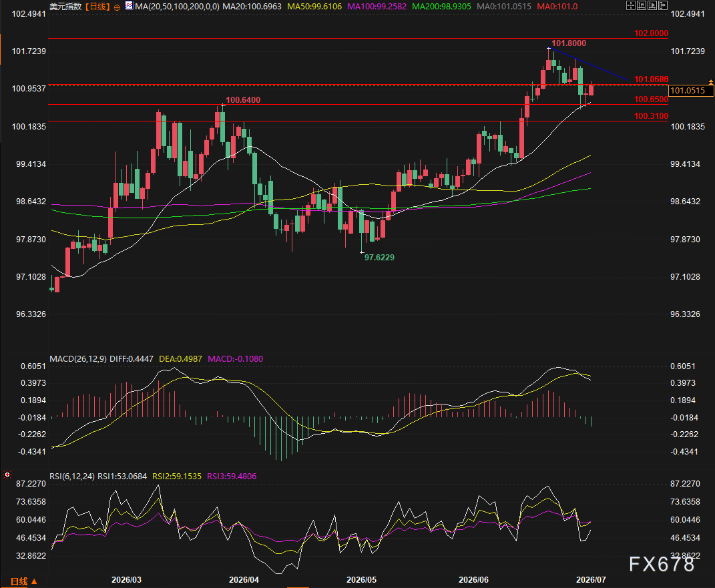Expand the 日线 period selector at bottom-left
The height and width of the screenshot is (588, 715).
23,581
